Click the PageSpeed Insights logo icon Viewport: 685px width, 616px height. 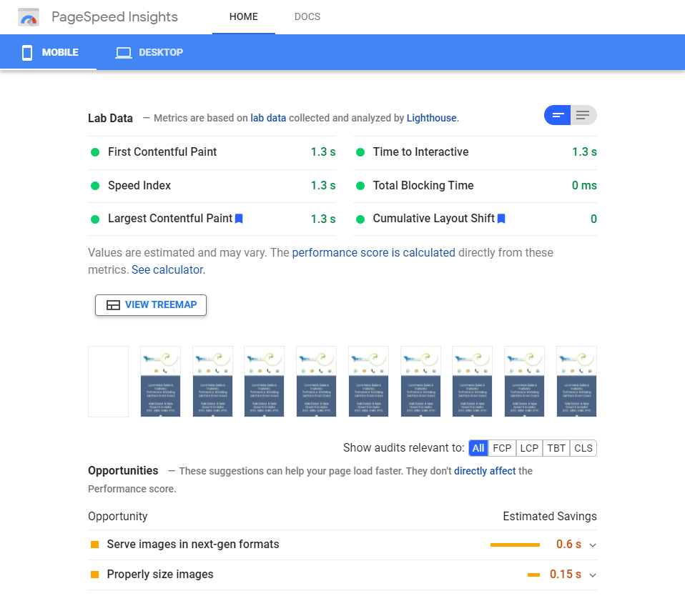pyautogui.click(x=29, y=17)
